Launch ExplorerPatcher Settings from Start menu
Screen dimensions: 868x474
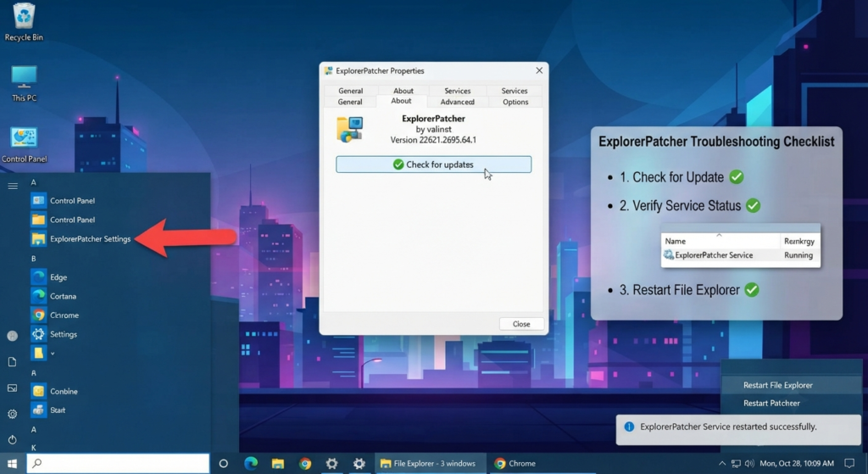[x=81, y=238]
